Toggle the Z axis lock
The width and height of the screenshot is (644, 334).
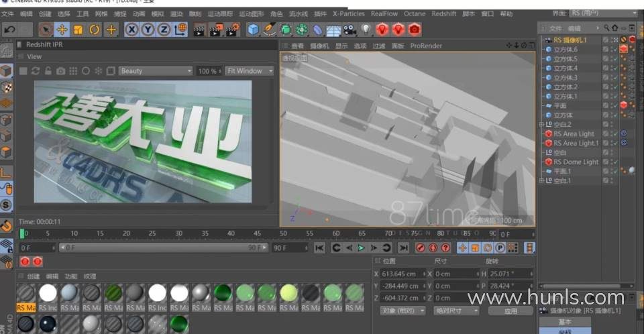(x=164, y=30)
